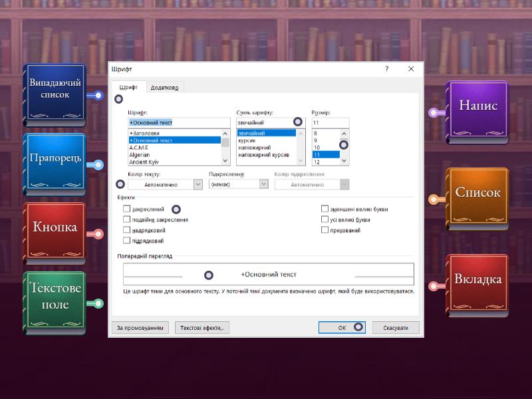Image resolution: width=532 pixels, height=399 pixels.
Task: Pick the red 'Кнопка' book
Action: click(55, 227)
